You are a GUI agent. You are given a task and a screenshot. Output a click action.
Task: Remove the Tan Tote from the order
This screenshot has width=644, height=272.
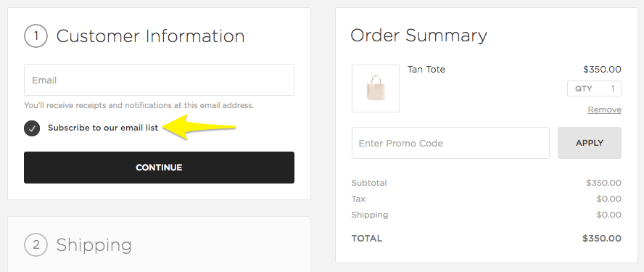(605, 110)
